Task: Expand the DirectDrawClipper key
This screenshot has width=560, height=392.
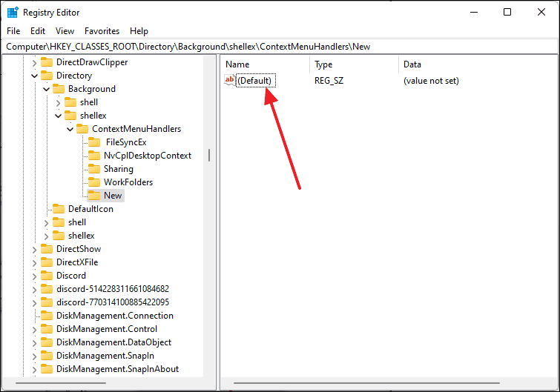Action: (x=34, y=63)
